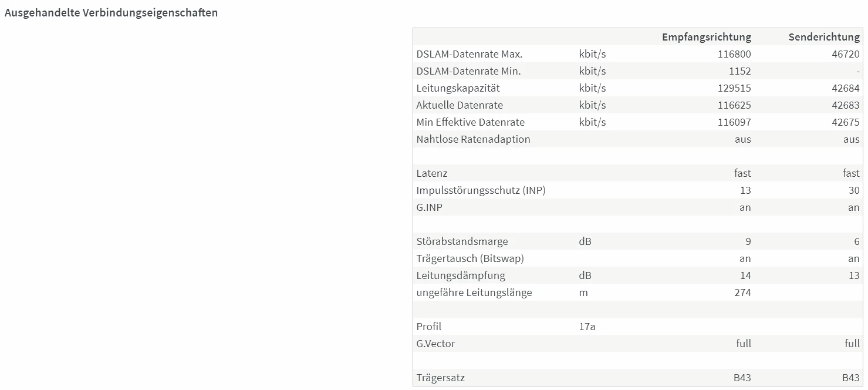
Task: Click the Latenz row label
Action: 431,173
